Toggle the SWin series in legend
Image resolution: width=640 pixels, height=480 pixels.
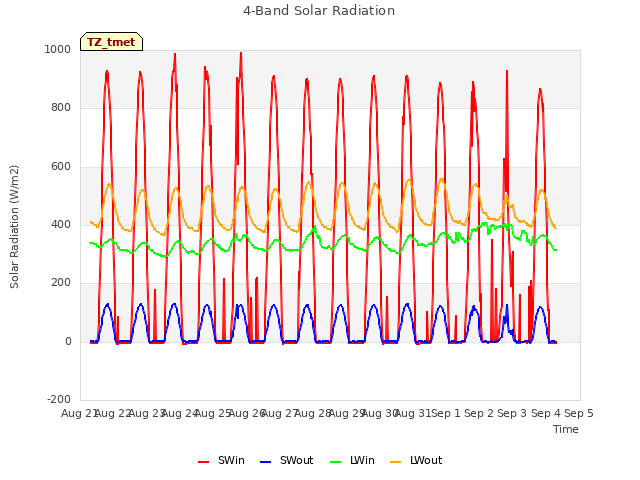(x=221, y=460)
